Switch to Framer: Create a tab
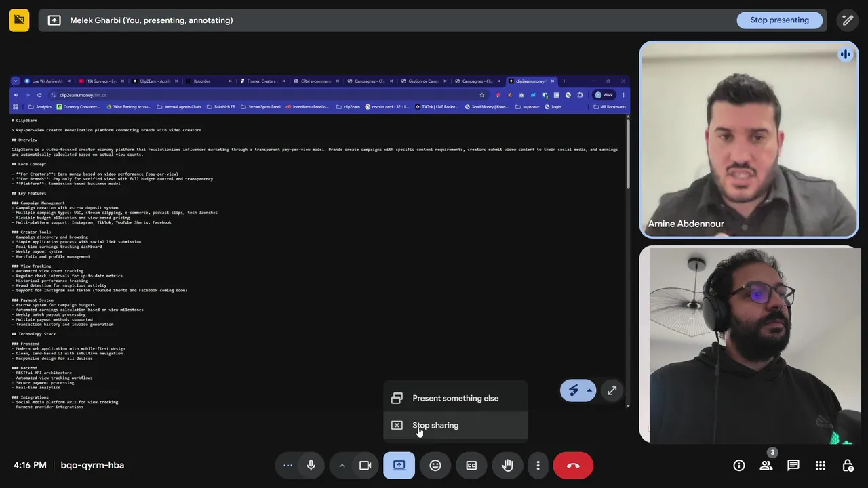The width and height of the screenshot is (868, 488). tap(262, 81)
